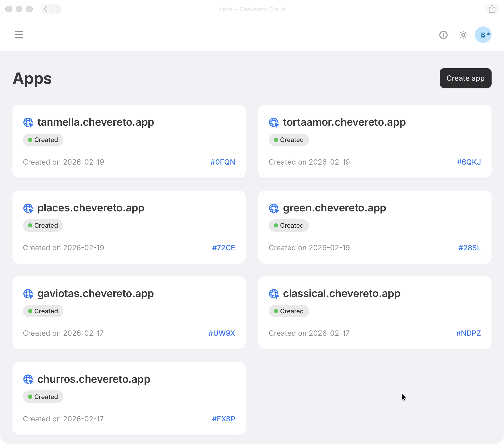Go forward with the right arrow

pyautogui.click(x=57, y=9)
